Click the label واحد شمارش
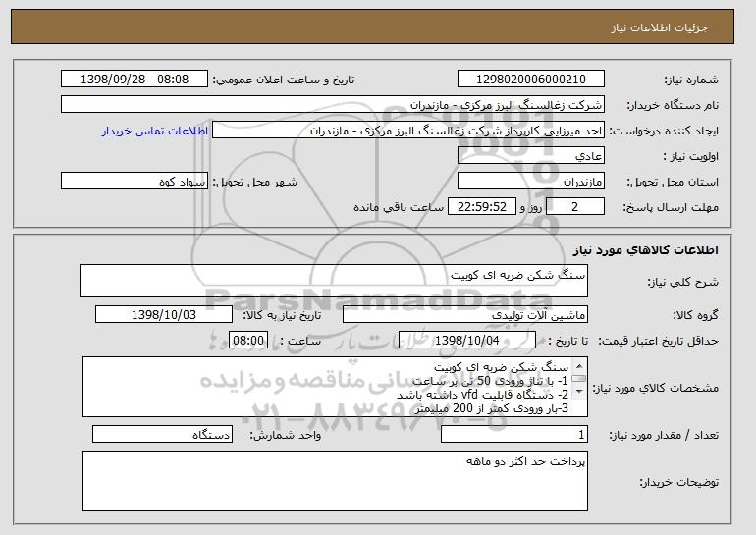 coord(285,435)
